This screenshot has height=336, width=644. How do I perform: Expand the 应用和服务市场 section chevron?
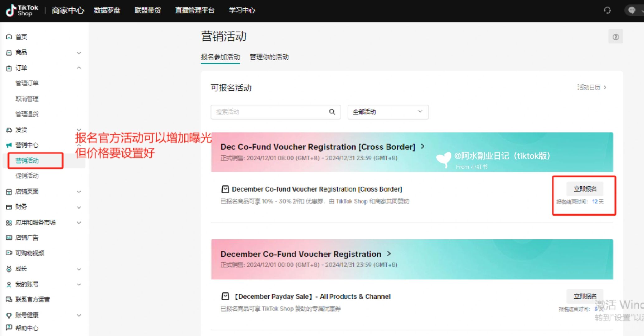(x=79, y=222)
